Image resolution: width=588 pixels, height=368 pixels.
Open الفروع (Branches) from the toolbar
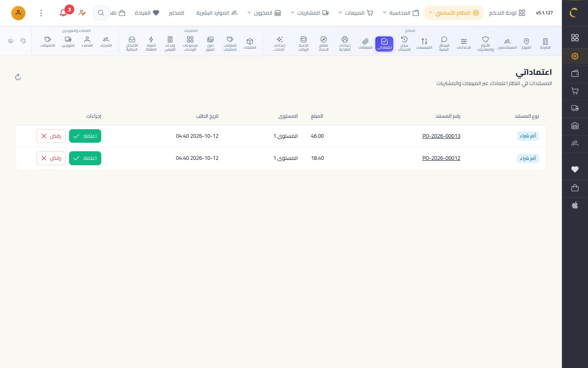pyautogui.click(x=526, y=43)
